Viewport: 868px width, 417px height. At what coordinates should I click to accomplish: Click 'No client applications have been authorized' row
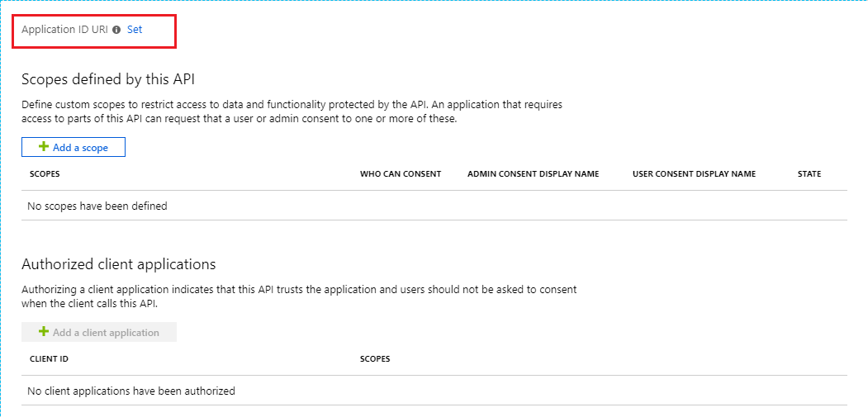click(x=434, y=391)
